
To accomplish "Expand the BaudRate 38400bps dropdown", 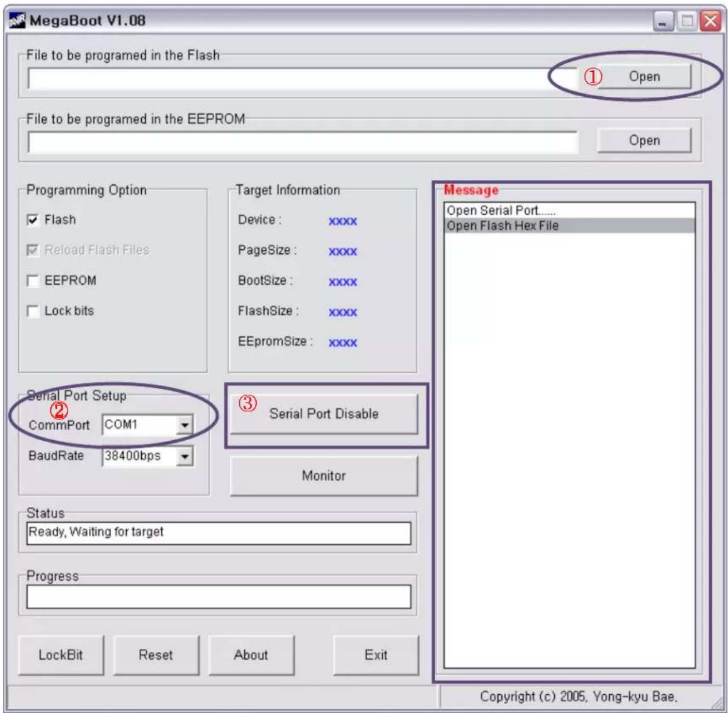I will coord(185,456).
